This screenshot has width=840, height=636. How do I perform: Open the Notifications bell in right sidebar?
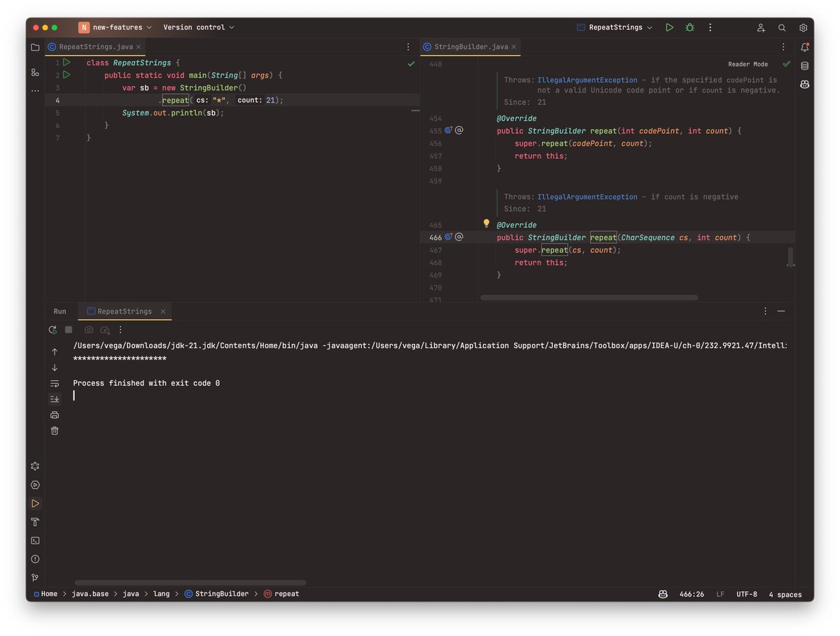pyautogui.click(x=804, y=47)
